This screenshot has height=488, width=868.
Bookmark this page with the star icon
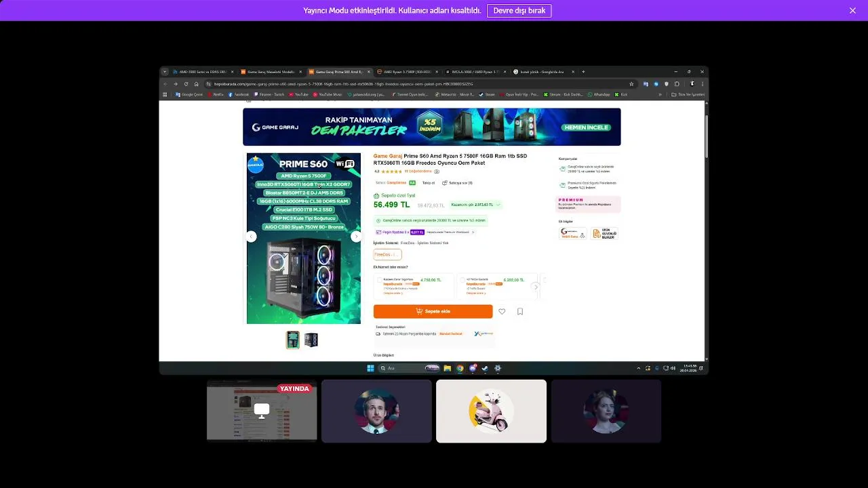[x=631, y=84]
